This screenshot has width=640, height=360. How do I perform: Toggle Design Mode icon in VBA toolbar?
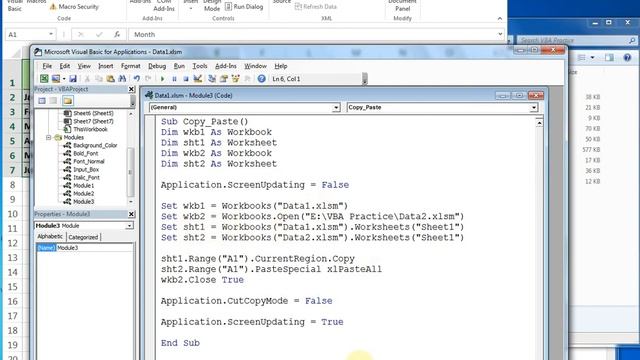(198, 79)
